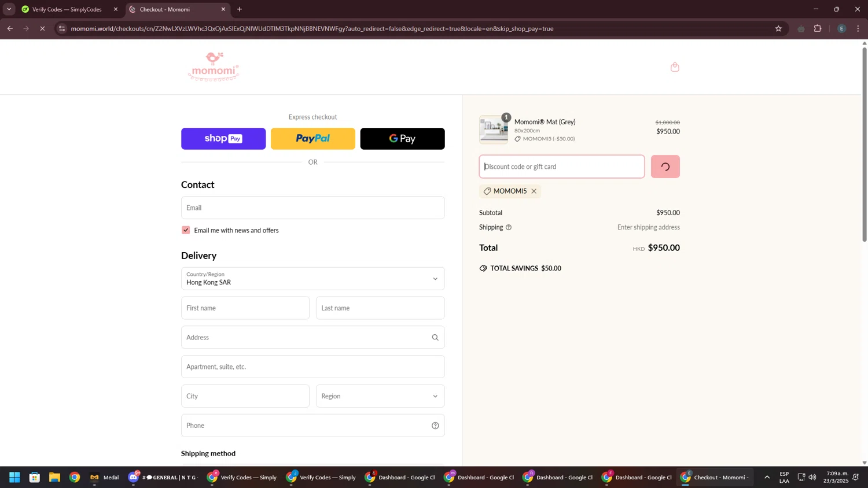The height and width of the screenshot is (488, 868).
Task: Switch to Checkout - Momomi taskbar window
Action: tap(715, 478)
